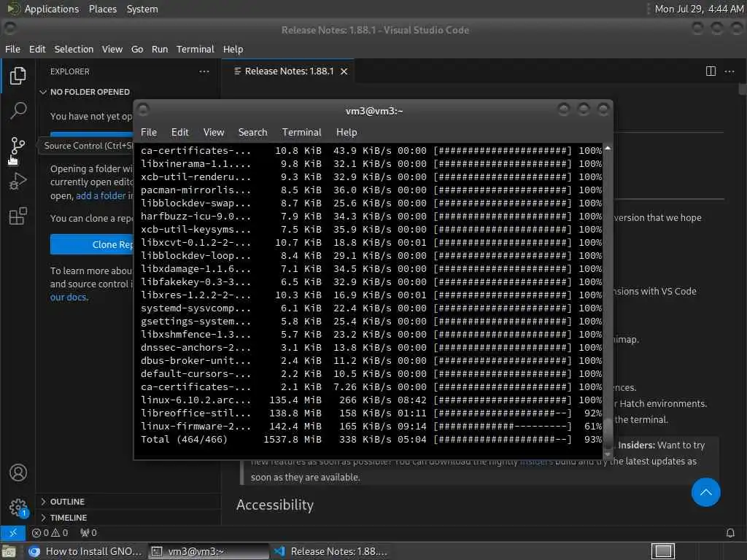The image size is (747, 560).
Task: Open notifications bell in status bar
Action: [x=730, y=532]
